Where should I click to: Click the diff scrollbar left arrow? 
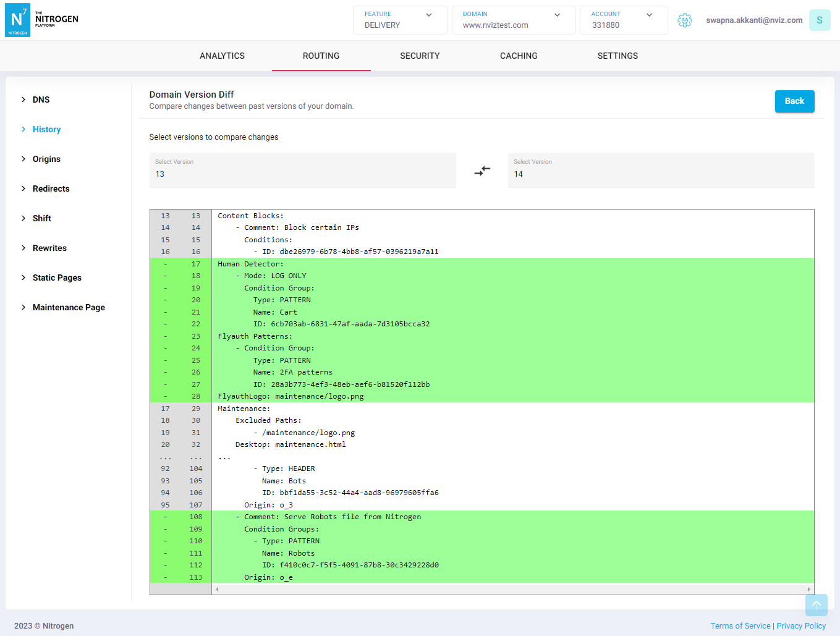(x=217, y=589)
